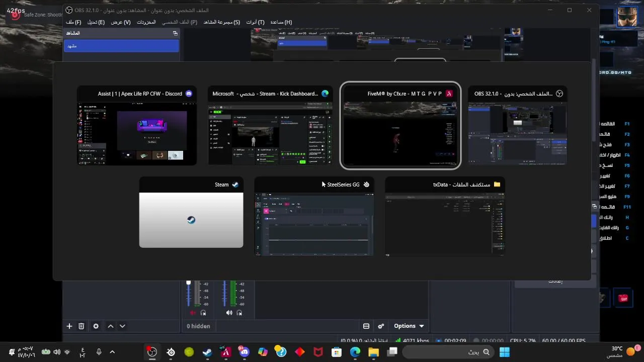The height and width of the screenshot is (362, 644).
Task: Open date and time clock in tray
Action: [x=26, y=352]
